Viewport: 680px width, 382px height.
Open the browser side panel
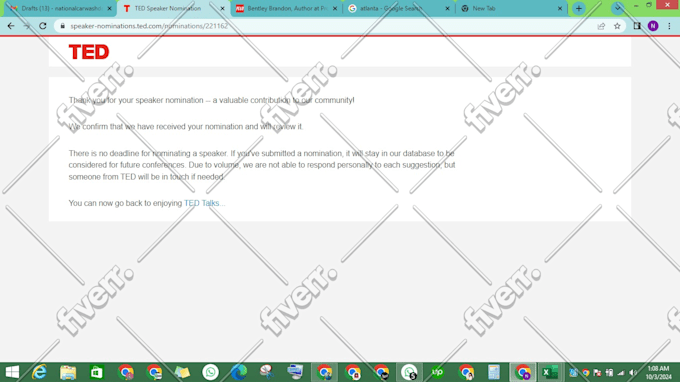tap(637, 26)
